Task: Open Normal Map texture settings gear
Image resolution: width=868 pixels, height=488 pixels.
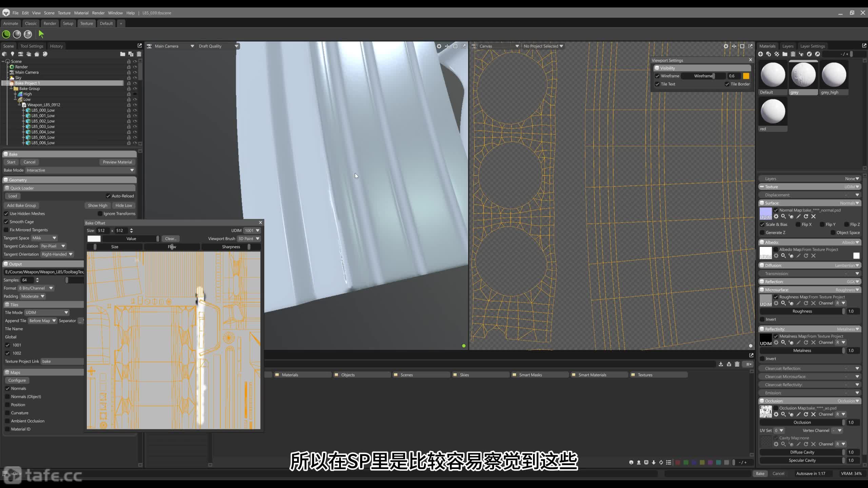Action: tap(776, 217)
